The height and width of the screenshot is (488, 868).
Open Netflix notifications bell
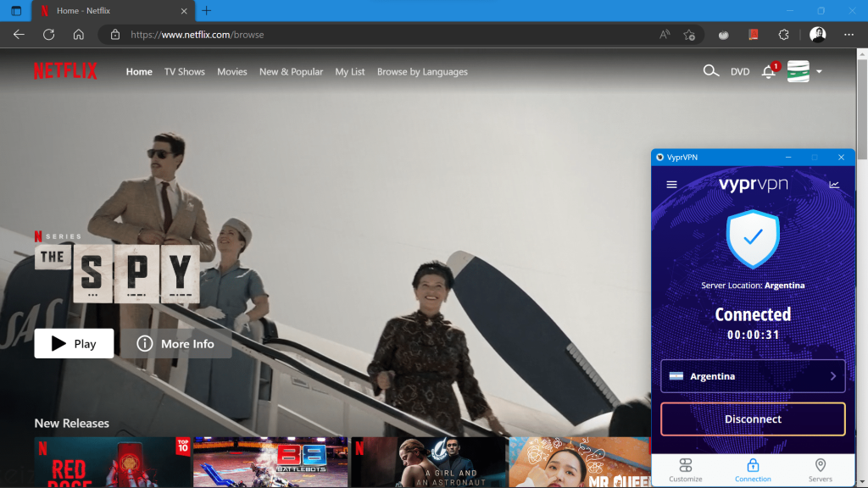(768, 71)
